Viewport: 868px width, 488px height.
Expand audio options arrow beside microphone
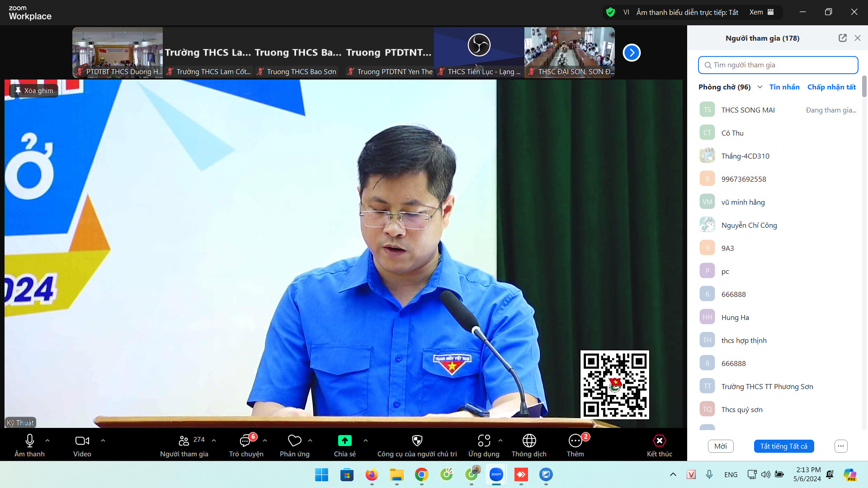pos(47,441)
